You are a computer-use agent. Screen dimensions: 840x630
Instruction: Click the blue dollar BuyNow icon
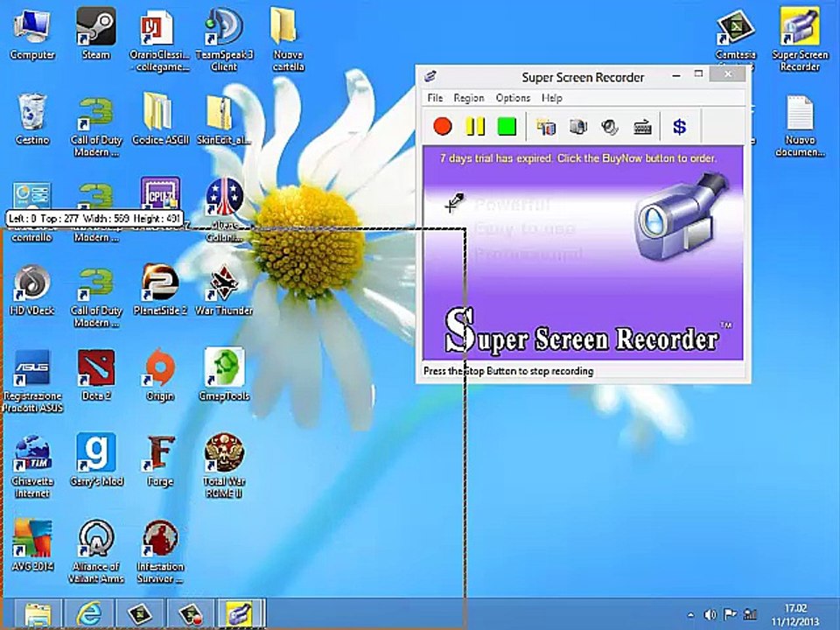pyautogui.click(x=679, y=127)
